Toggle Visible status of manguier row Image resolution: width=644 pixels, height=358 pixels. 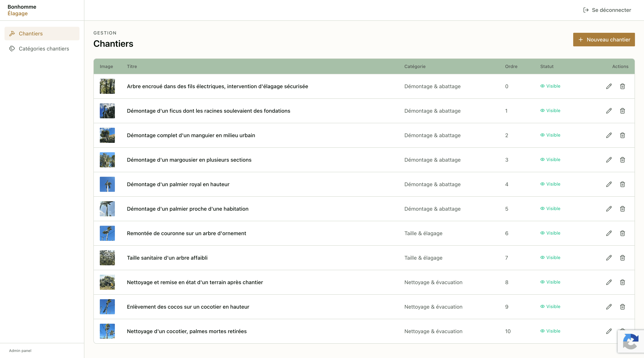[550, 135]
